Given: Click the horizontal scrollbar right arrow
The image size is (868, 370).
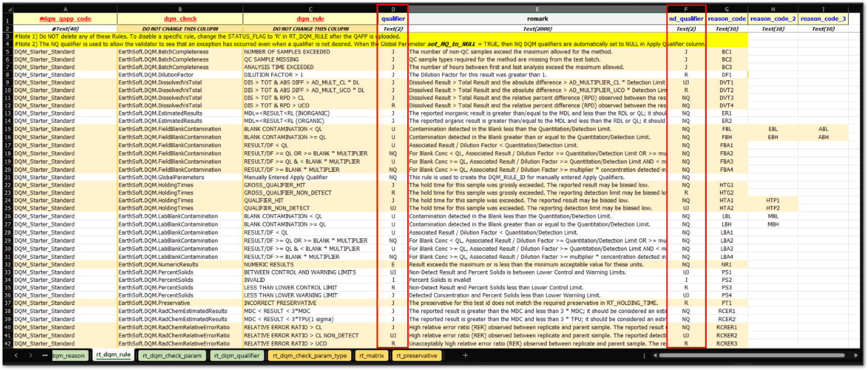Looking at the screenshot, I should click(856, 355).
